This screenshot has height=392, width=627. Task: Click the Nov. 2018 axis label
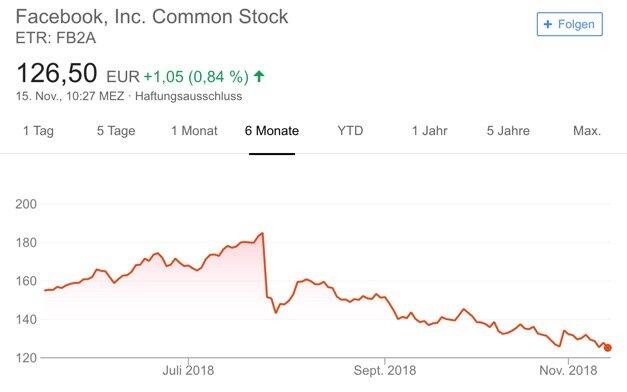(x=568, y=370)
